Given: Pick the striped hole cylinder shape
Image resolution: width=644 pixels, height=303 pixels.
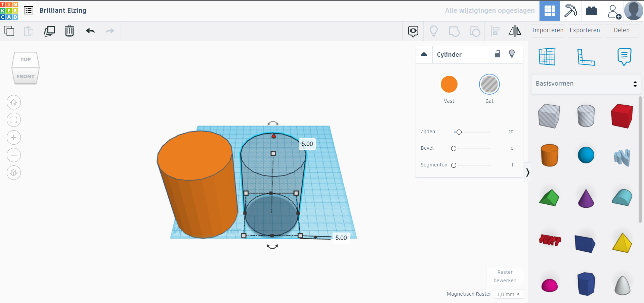Looking at the screenshot, I should click(586, 116).
